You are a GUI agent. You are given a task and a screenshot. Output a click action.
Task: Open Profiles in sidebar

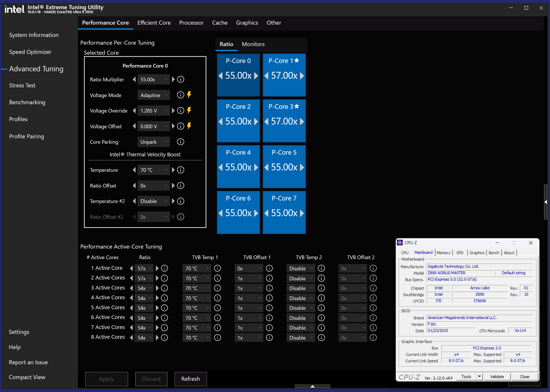coord(18,119)
